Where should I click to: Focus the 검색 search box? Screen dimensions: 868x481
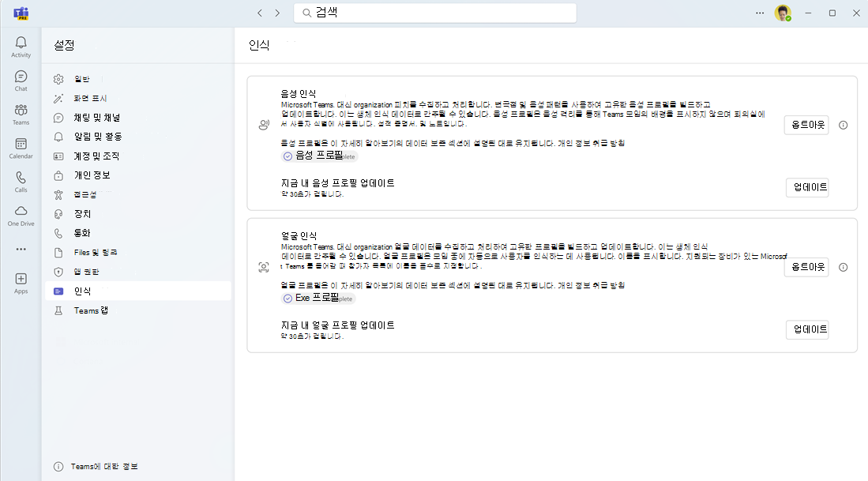(435, 13)
